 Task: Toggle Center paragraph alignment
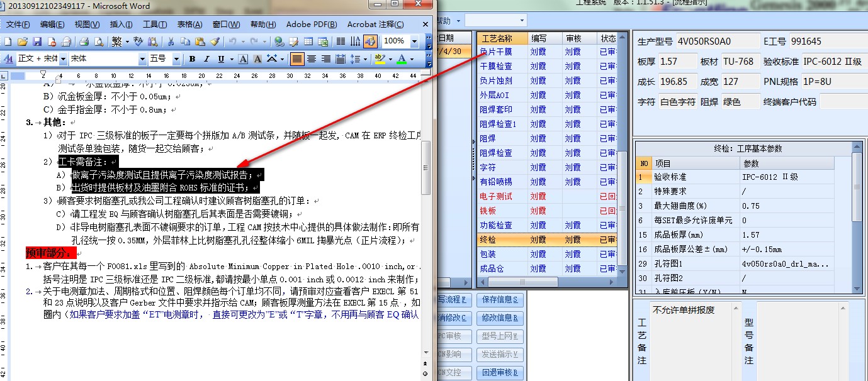312,59
